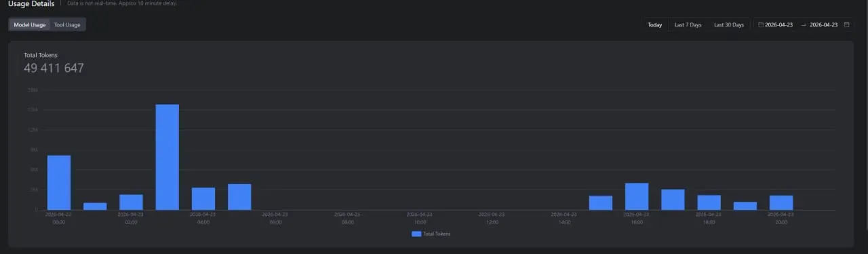Viewport: 868px width, 254px height.
Task: Select the bar above the 02:00 label
Action: pos(132,202)
